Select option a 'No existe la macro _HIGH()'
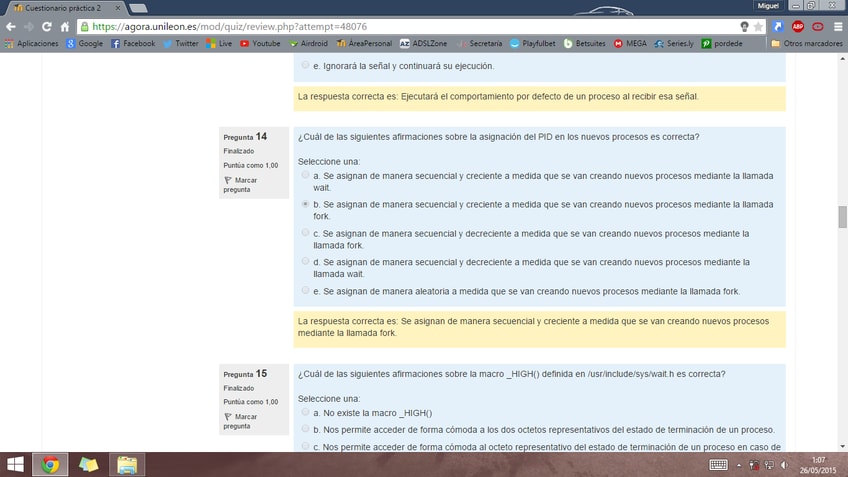This screenshot has width=848, height=477. 305,412
